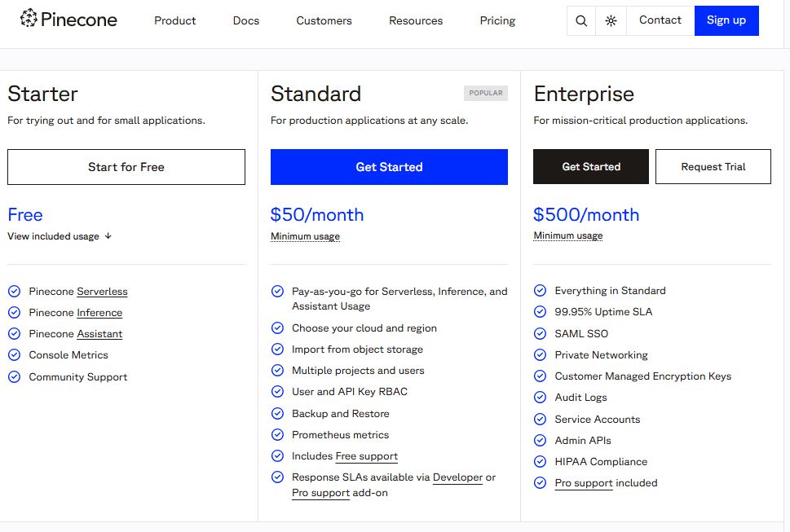Image resolution: width=790 pixels, height=532 pixels.
Task: Click check icon beside Multiple projects and users
Action: 277,371
